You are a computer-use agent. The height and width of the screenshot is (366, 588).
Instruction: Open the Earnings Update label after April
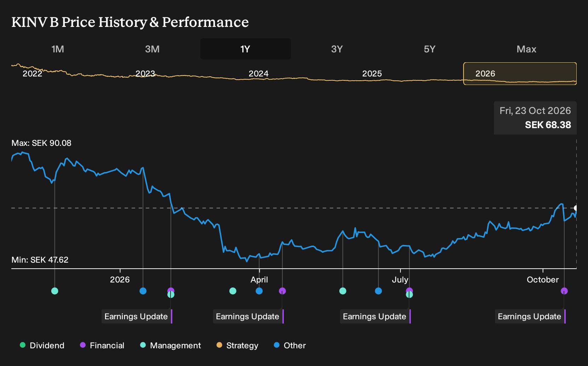tap(248, 316)
